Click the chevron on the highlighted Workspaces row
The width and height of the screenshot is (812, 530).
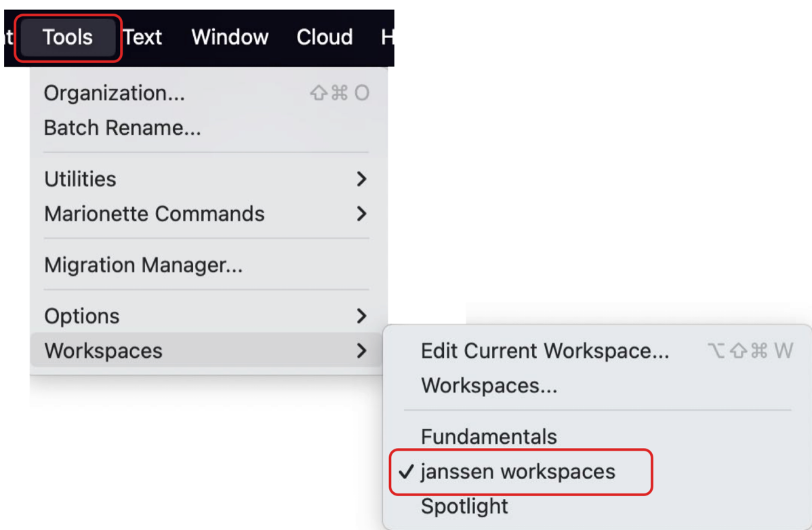pos(361,350)
